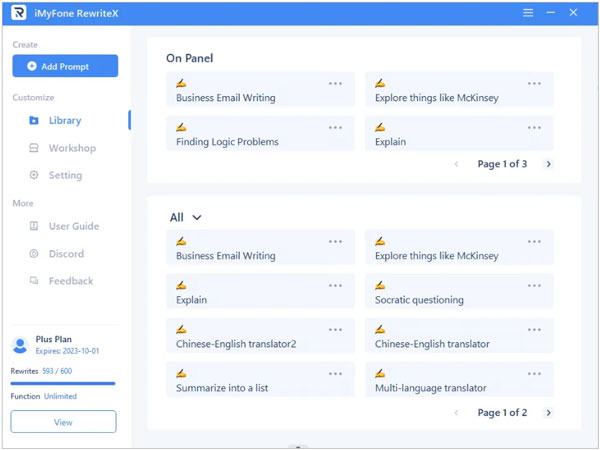Screen dimensions: 600x450
Task: Click the Finding Logic Problems pencil icon
Action: [x=181, y=127]
